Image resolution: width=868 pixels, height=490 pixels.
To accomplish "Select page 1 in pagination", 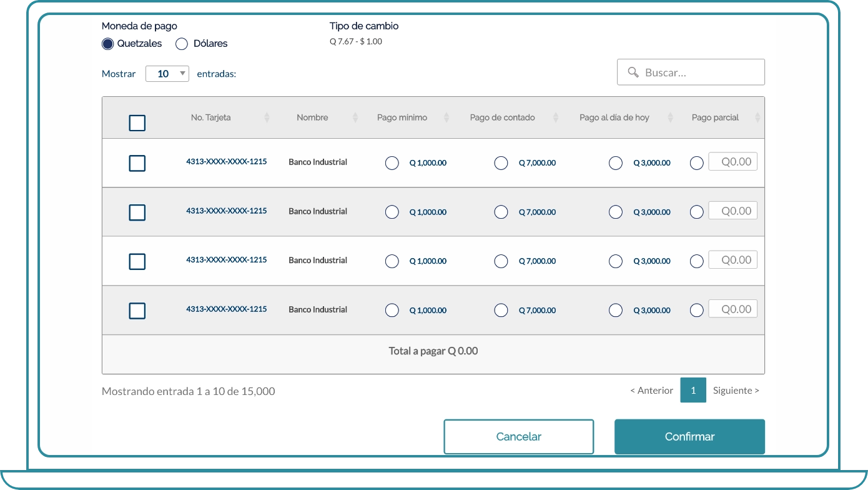I will tap(693, 390).
